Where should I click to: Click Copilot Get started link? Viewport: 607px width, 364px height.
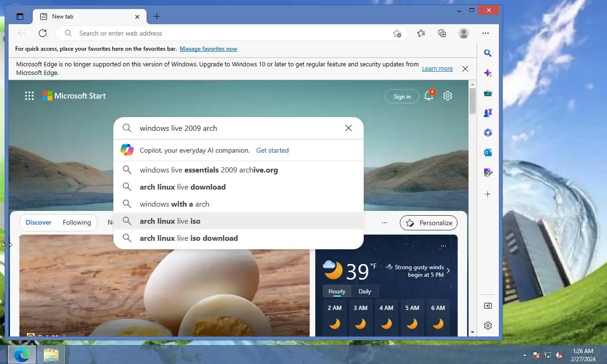coord(272,150)
